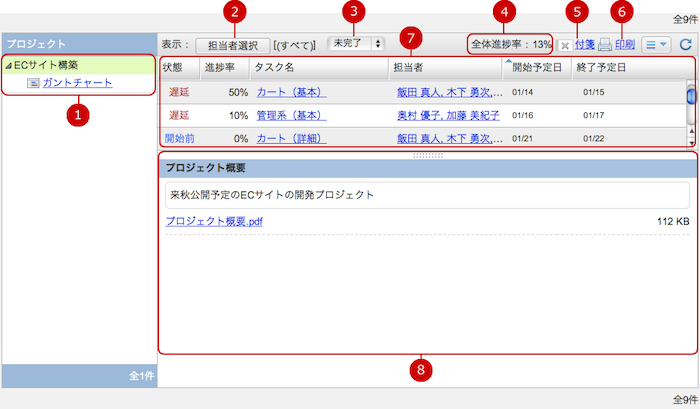Open the カート（基本） task
Screen dimensions: 700x409
pos(291,92)
